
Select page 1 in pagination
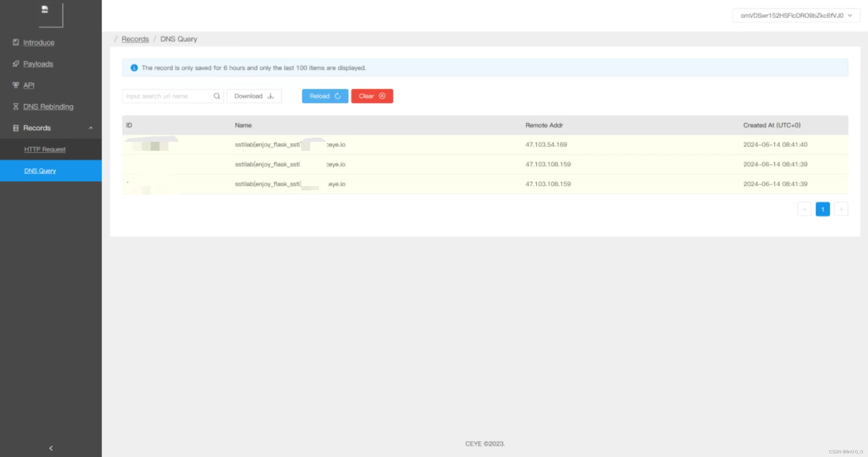tap(823, 209)
